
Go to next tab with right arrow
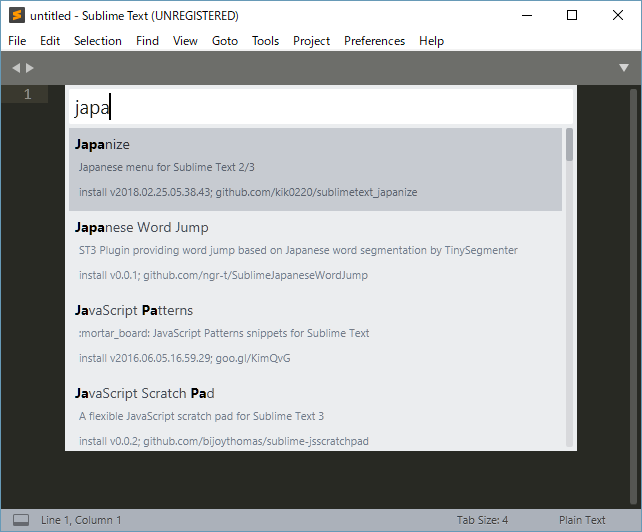(29, 68)
